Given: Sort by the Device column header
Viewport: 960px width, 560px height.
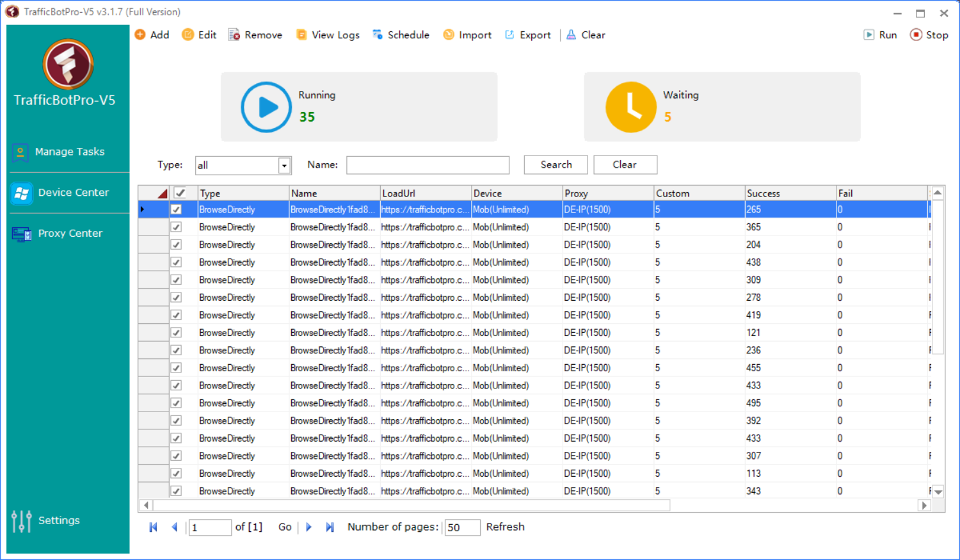Looking at the screenshot, I should [516, 193].
